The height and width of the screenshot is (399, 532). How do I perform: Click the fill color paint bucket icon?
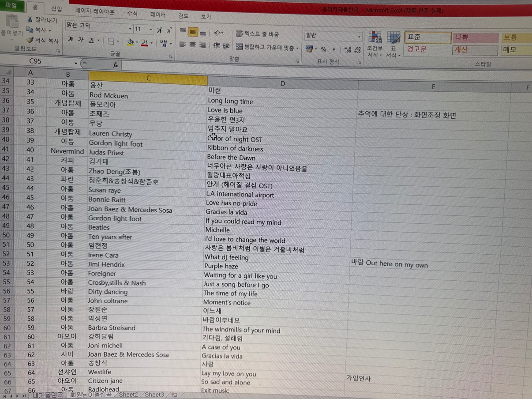tap(130, 42)
